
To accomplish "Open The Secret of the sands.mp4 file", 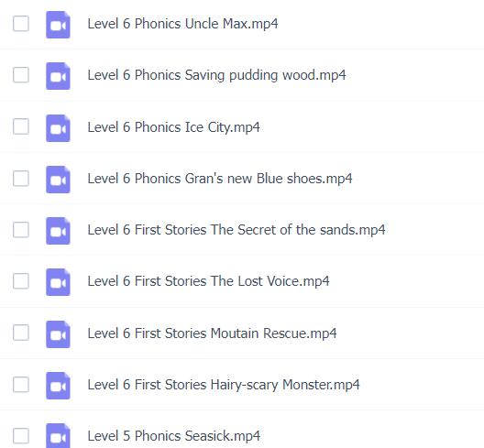I will click(236, 230).
